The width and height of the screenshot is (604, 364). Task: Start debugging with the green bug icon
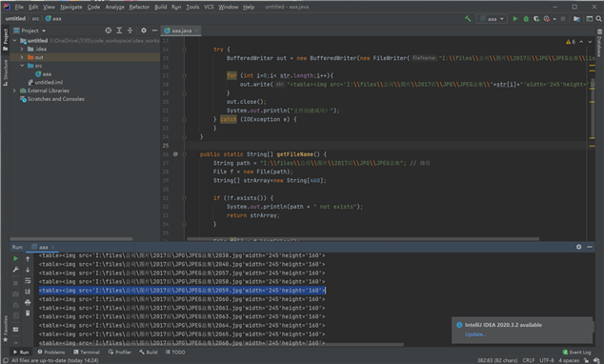[526, 18]
